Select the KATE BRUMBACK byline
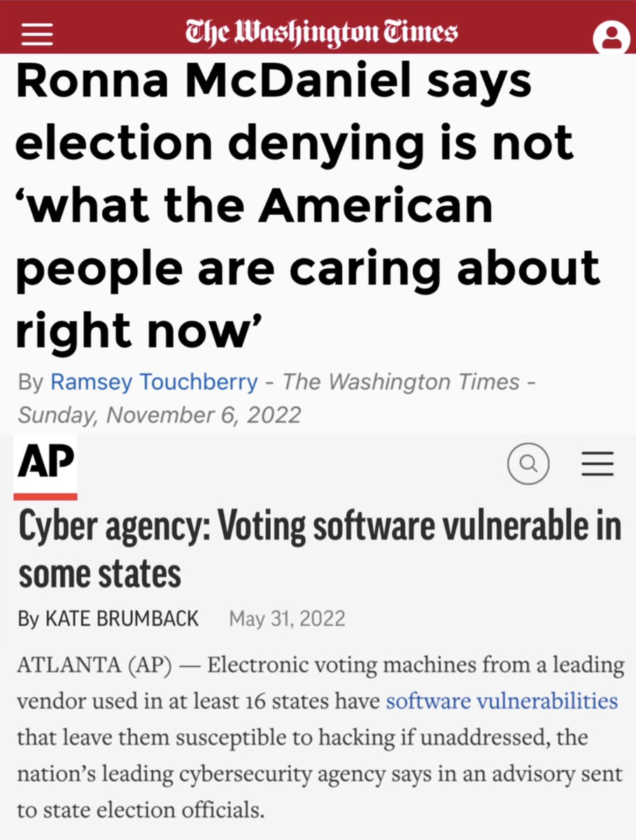 [122, 619]
